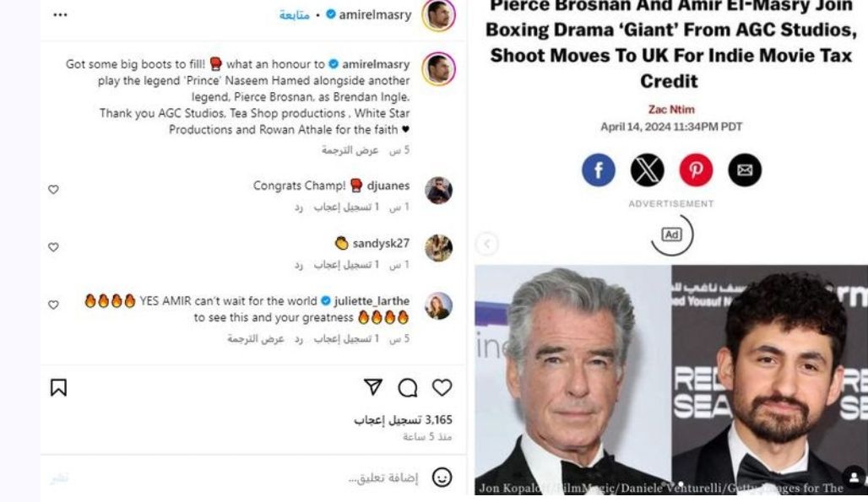The width and height of the screenshot is (868, 502).
Task: Share article on Facebook
Action: pos(599,170)
